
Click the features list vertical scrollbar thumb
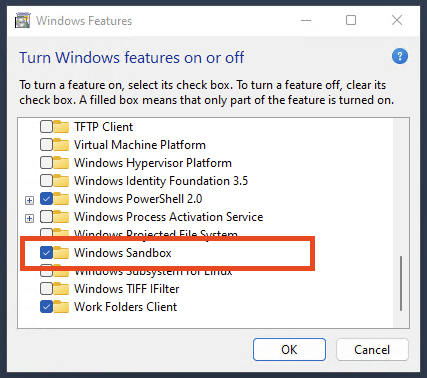coord(401,283)
